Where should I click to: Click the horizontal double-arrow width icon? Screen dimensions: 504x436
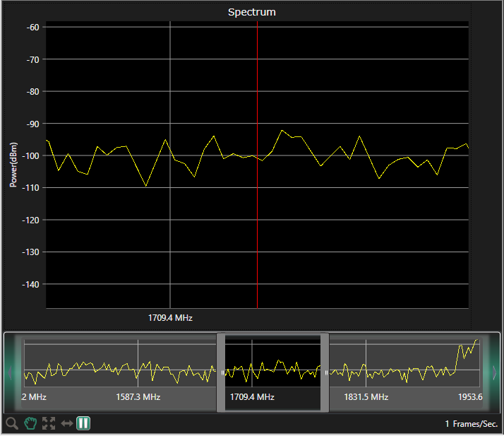67,424
